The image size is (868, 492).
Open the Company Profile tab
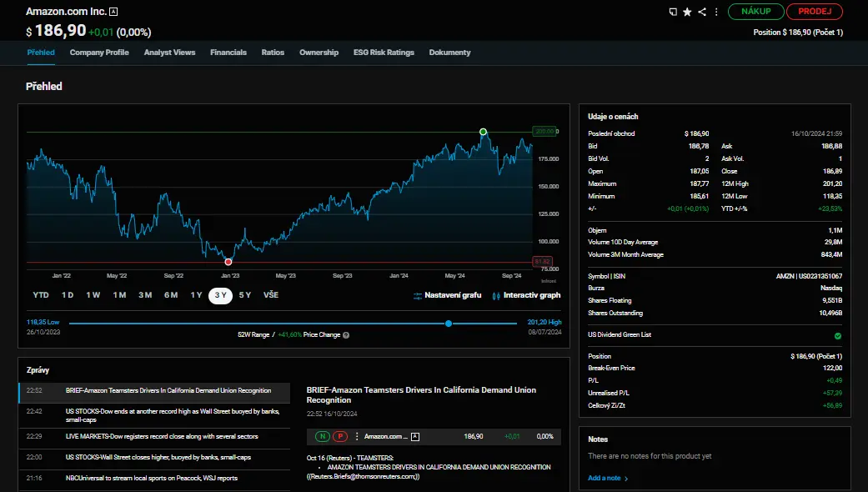coord(99,52)
